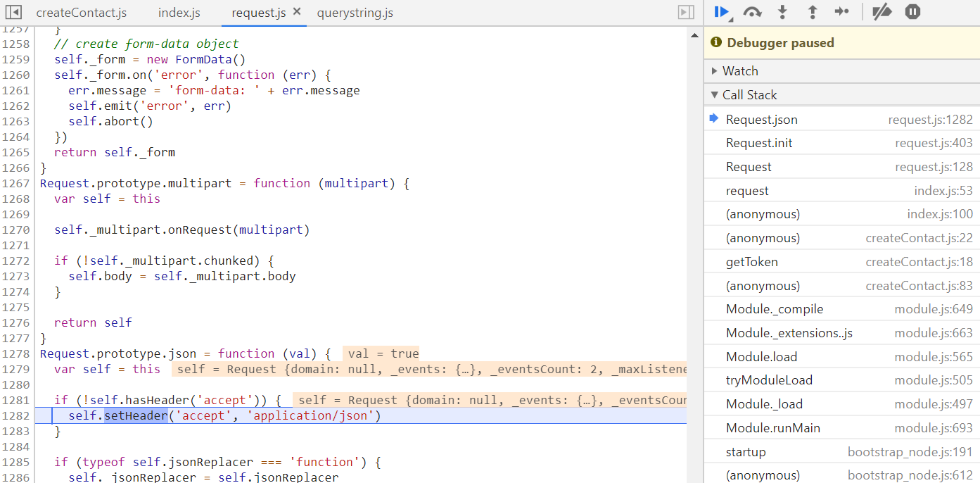This screenshot has width=980, height=483.
Task: Switch to index.js tab
Action: click(179, 13)
